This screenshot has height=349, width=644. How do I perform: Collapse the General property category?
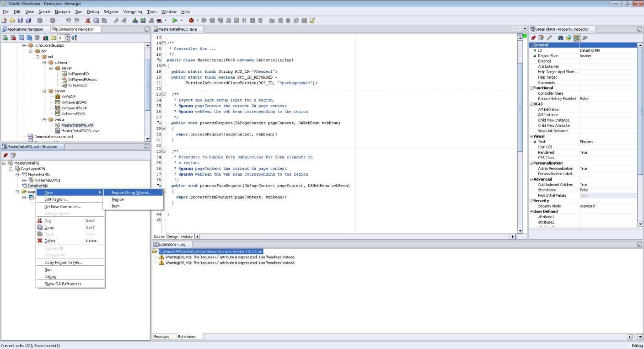[x=531, y=45]
